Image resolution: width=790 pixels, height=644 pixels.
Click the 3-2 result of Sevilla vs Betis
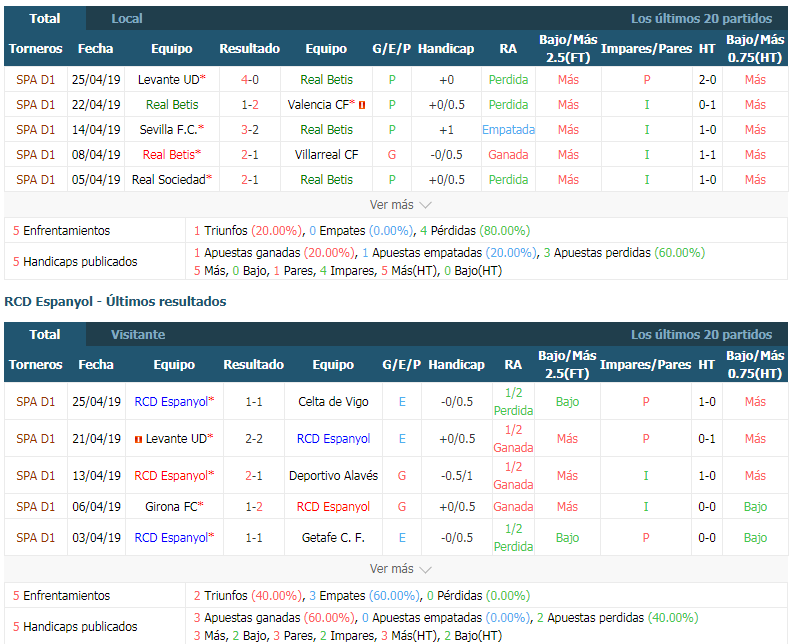click(250, 130)
